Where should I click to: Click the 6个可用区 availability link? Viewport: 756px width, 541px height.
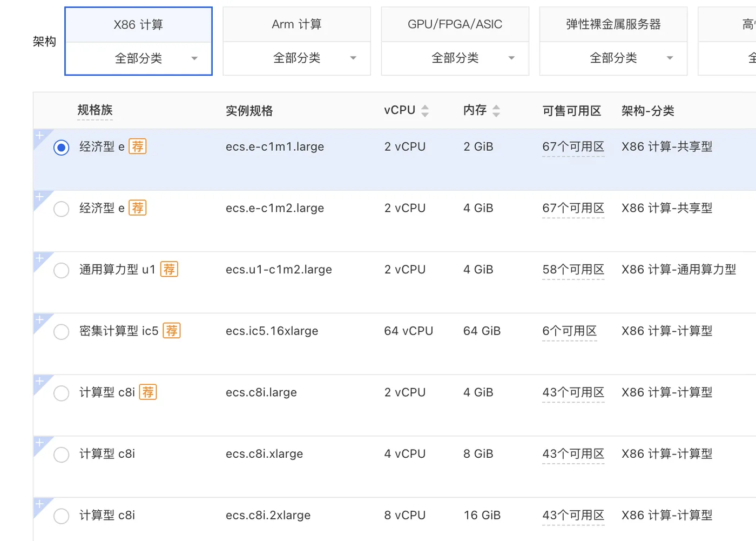point(569,331)
